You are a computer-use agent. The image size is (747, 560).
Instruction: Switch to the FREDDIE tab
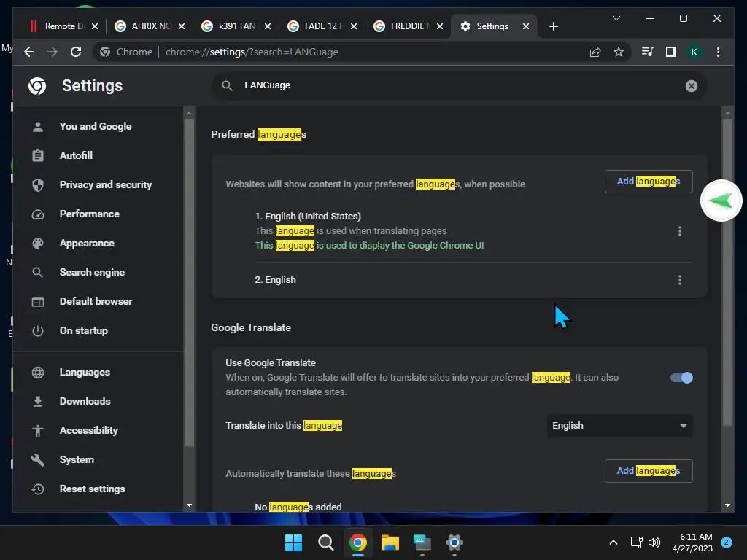pyautogui.click(x=409, y=26)
